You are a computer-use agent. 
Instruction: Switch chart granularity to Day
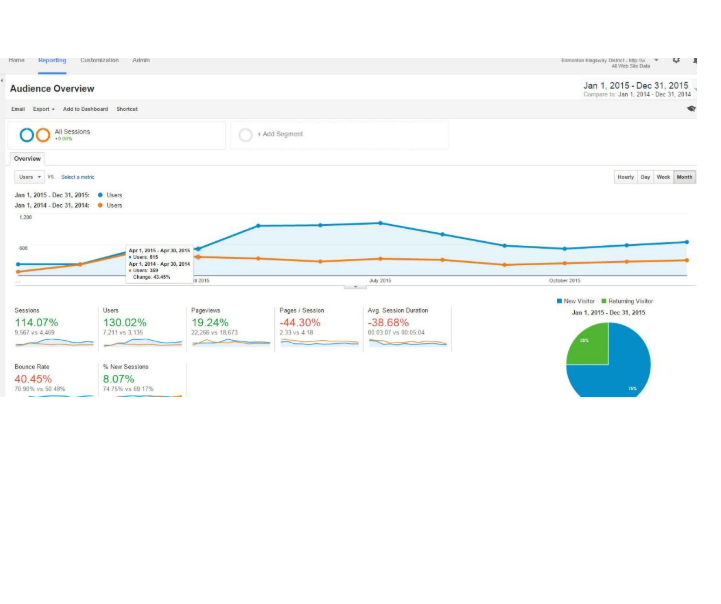point(645,177)
